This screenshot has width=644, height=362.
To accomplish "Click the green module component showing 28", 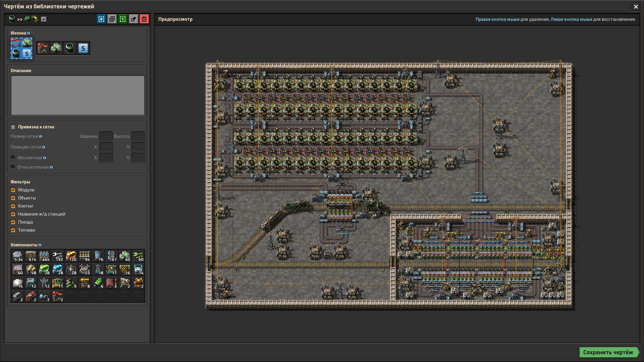I will point(44,269).
